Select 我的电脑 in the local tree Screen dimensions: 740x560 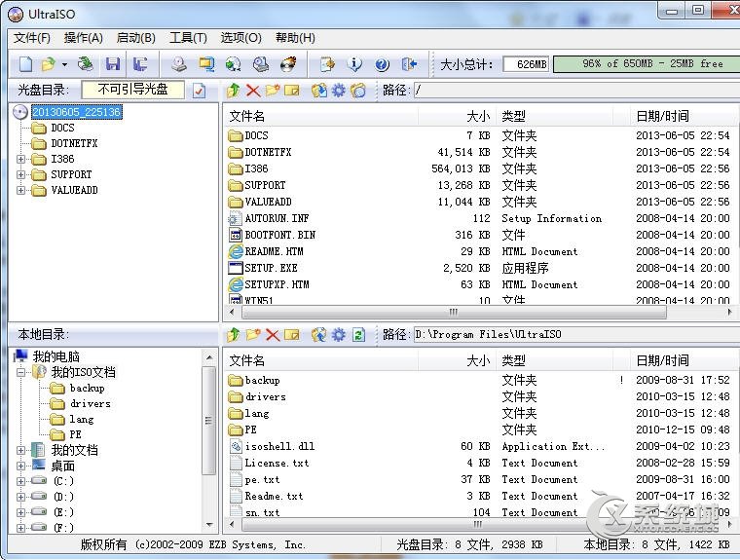click(x=55, y=356)
